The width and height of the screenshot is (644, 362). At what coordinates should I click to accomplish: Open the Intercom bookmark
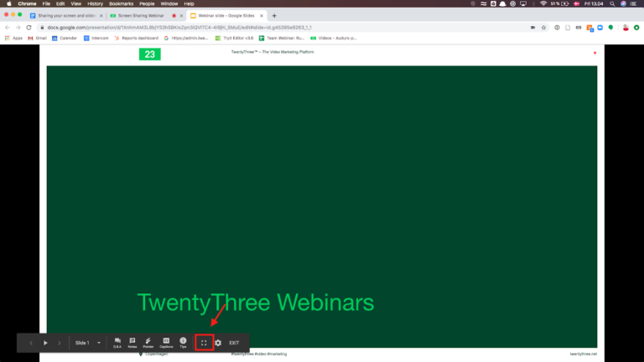(x=96, y=39)
